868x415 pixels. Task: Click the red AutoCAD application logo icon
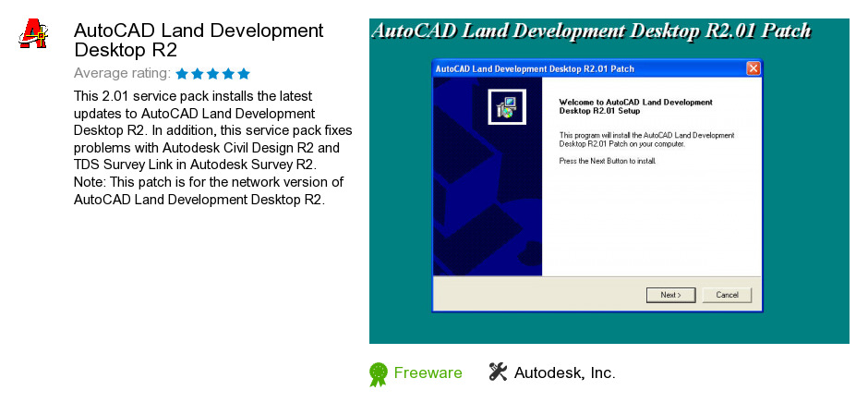pyautogui.click(x=32, y=34)
